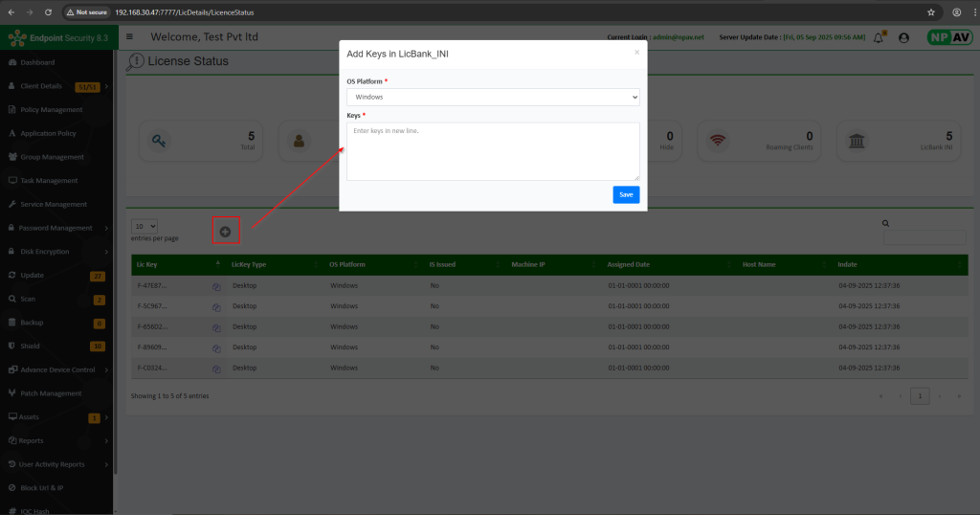Click copy icon next to F-47E87 key
Image resolution: width=980 pixels, height=515 pixels.
pos(216,285)
